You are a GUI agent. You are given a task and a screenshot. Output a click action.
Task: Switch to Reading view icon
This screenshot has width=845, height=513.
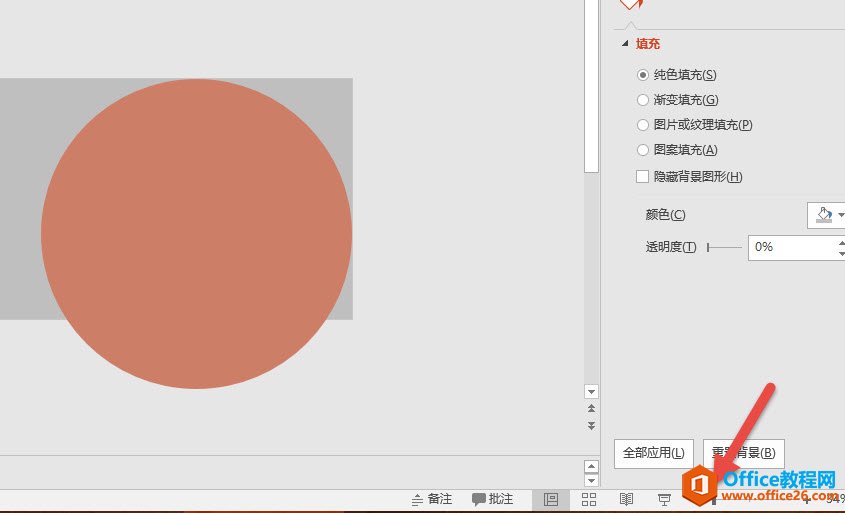click(x=626, y=500)
